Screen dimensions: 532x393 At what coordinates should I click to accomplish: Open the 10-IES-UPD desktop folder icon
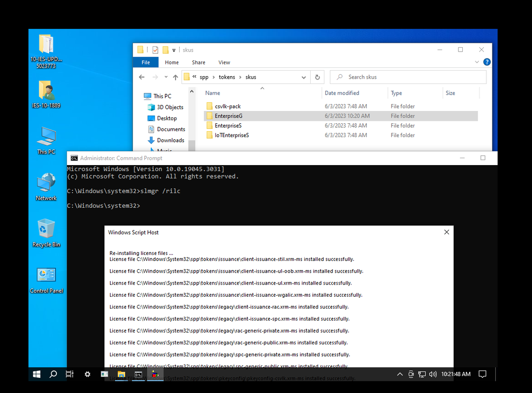coord(46,51)
